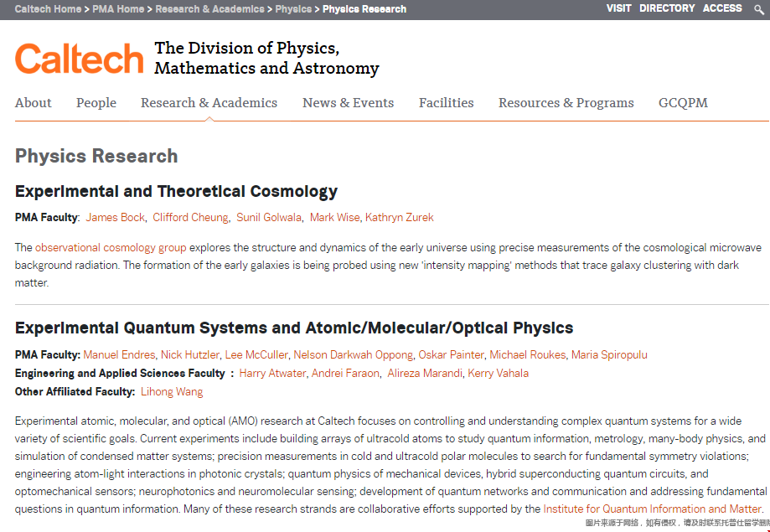The height and width of the screenshot is (532, 770).
Task: Open the About menu
Action: (33, 103)
